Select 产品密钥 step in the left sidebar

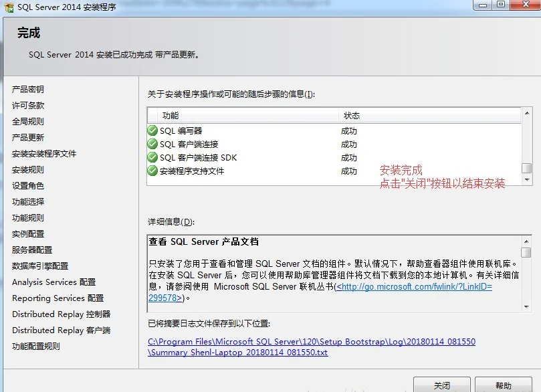[28, 90]
